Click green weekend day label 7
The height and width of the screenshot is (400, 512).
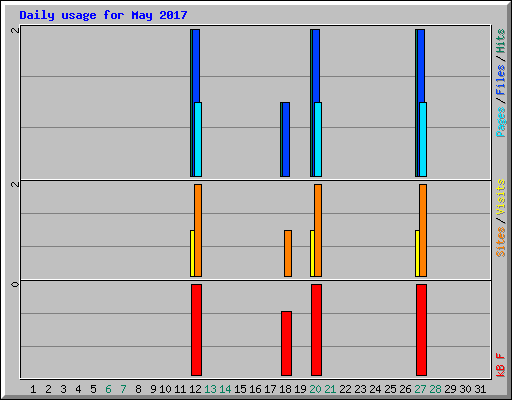click(123, 389)
